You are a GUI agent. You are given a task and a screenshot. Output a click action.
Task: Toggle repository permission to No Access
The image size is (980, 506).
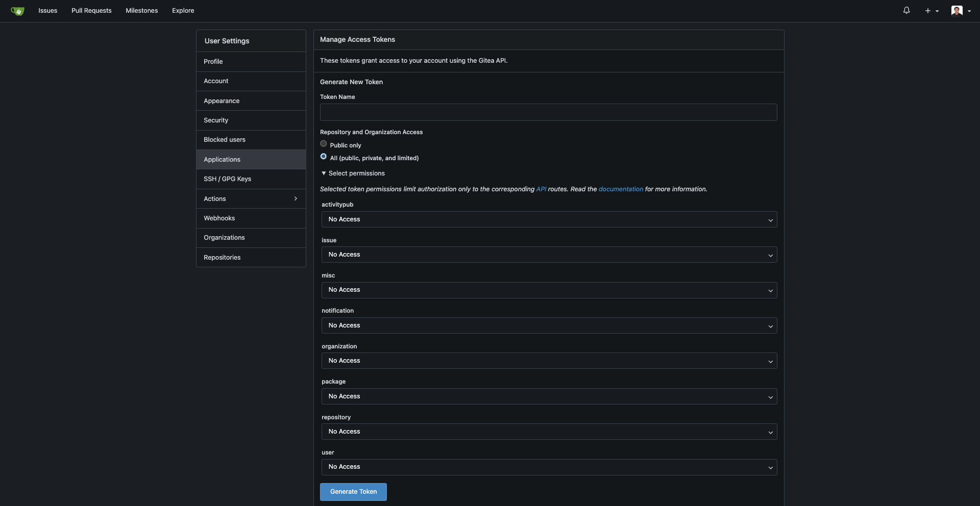[x=548, y=432]
